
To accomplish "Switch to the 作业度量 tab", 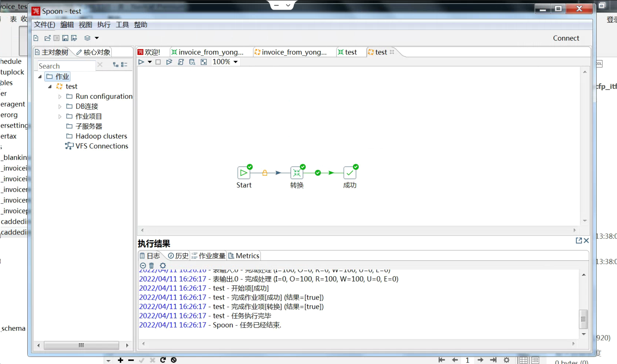I will point(208,256).
